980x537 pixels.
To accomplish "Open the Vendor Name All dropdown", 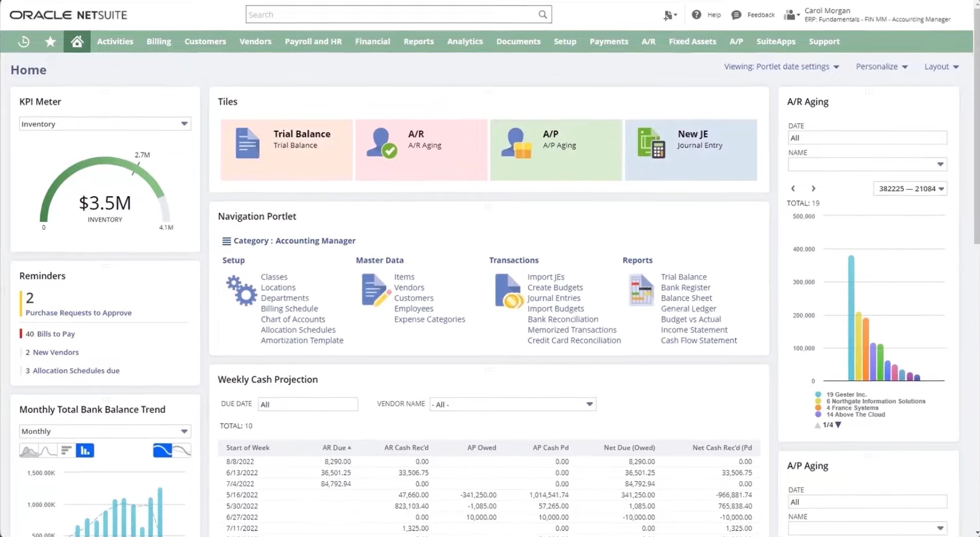I will click(x=513, y=404).
